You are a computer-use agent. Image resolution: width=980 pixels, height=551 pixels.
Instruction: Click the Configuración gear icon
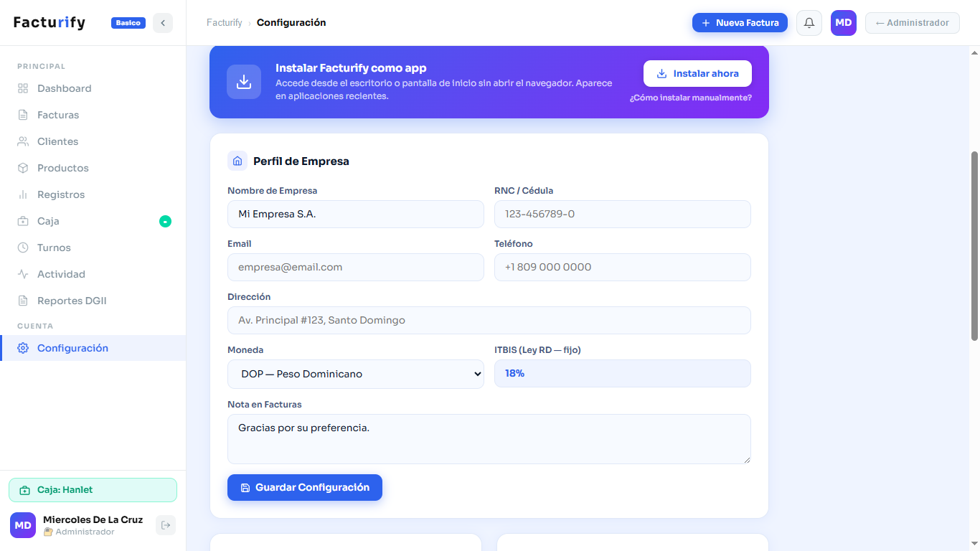click(23, 348)
